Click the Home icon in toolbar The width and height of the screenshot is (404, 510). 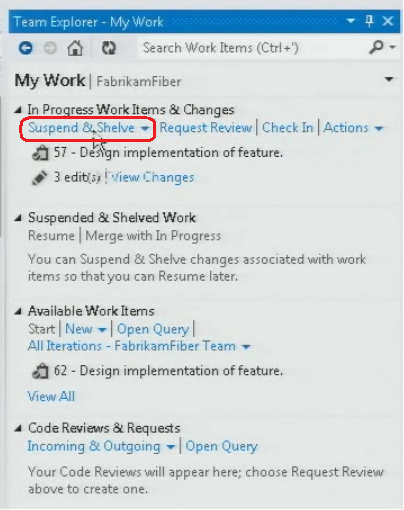[x=75, y=48]
